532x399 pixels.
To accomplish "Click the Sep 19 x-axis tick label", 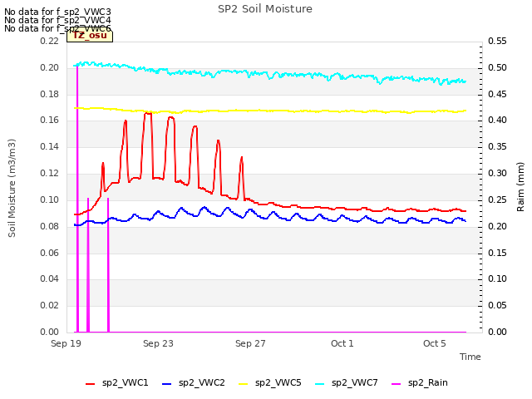I will pos(66,343).
